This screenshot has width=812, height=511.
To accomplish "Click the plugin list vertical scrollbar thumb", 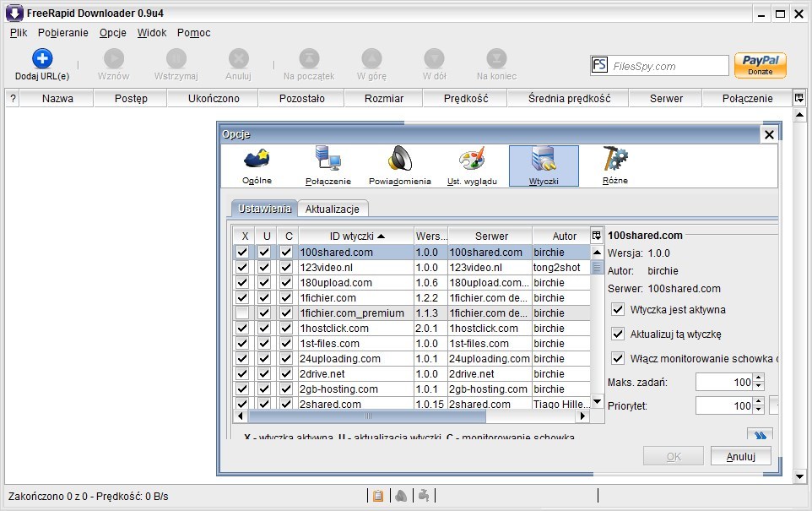I will [x=597, y=268].
